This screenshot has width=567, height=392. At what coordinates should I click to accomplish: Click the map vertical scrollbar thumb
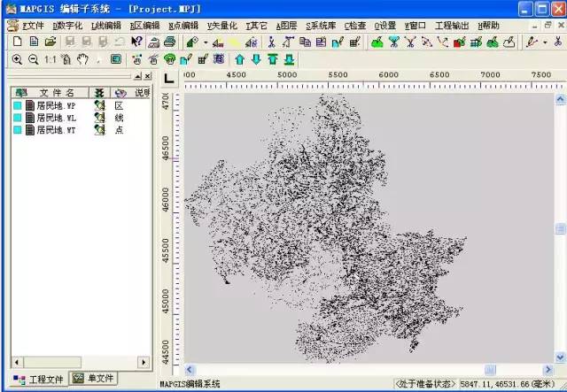[x=560, y=228]
